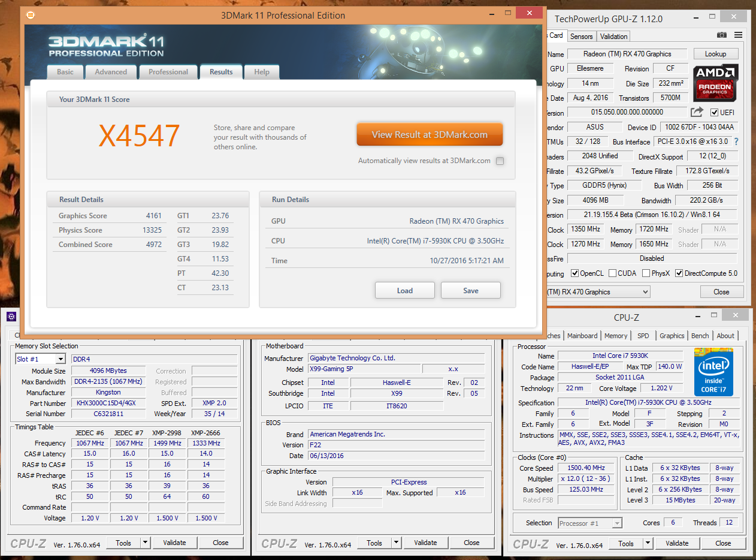Open the Graphics tab in CPU-Z
756x560 pixels.
[x=672, y=336]
